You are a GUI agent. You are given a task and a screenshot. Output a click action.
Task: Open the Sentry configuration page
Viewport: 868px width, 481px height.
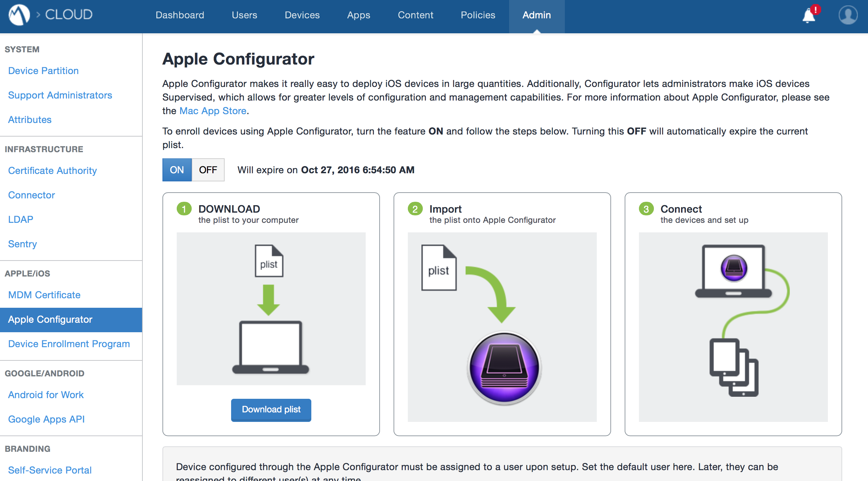tap(22, 244)
